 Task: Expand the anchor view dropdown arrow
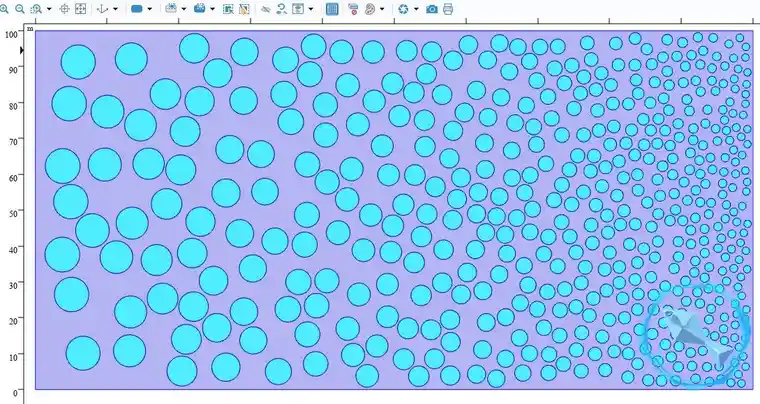click(x=115, y=9)
